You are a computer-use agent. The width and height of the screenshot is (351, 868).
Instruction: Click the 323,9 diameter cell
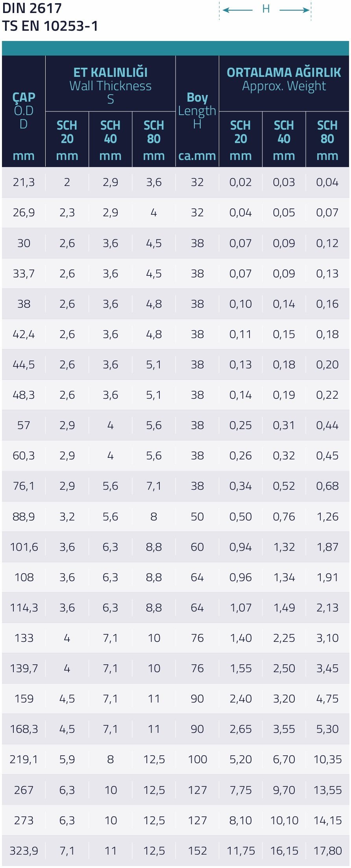point(24,851)
